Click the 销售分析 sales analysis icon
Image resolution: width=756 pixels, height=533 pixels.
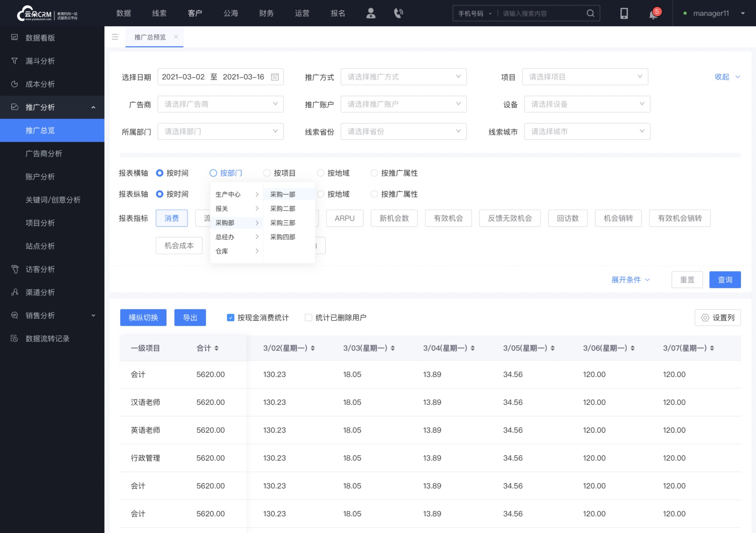(x=15, y=316)
